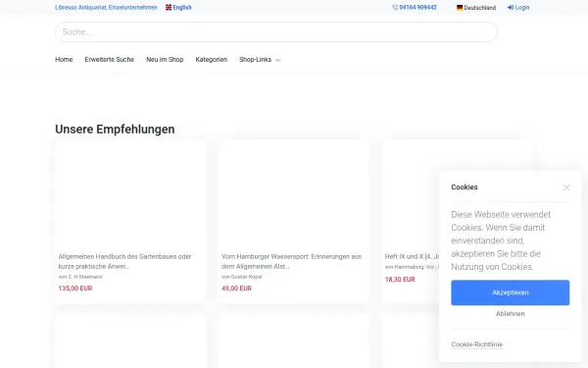Click the Unsere Empfehlungen heading
Image resolution: width=588 pixels, height=368 pixels.
click(x=115, y=130)
